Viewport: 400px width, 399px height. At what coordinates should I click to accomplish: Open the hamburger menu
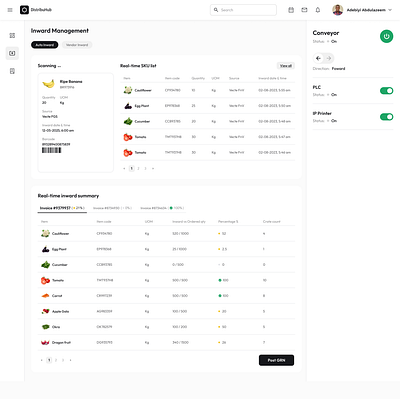click(10, 10)
